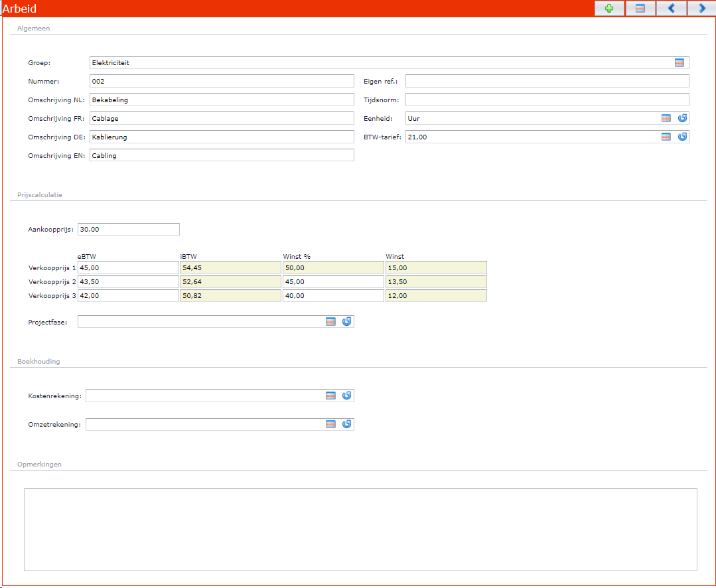This screenshot has width=716, height=588.
Task: Edit Verkoopprijs 2 Winst % value 45,00
Action: coord(333,281)
